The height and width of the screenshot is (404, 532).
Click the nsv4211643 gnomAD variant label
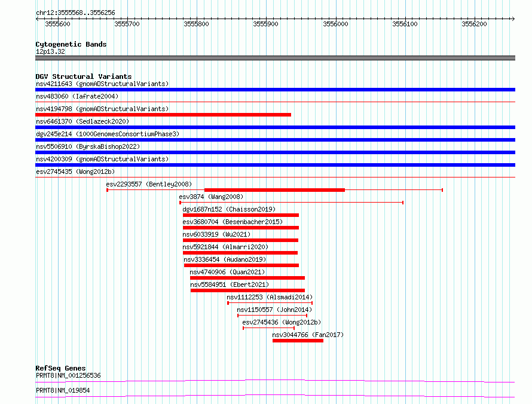(x=102, y=84)
